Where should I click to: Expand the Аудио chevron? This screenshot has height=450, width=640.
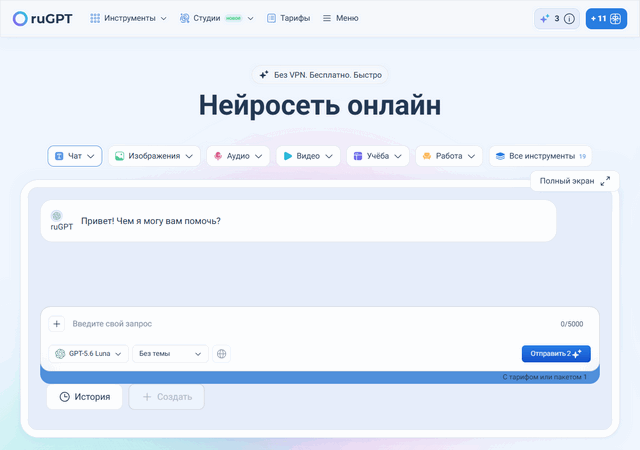pyautogui.click(x=258, y=156)
